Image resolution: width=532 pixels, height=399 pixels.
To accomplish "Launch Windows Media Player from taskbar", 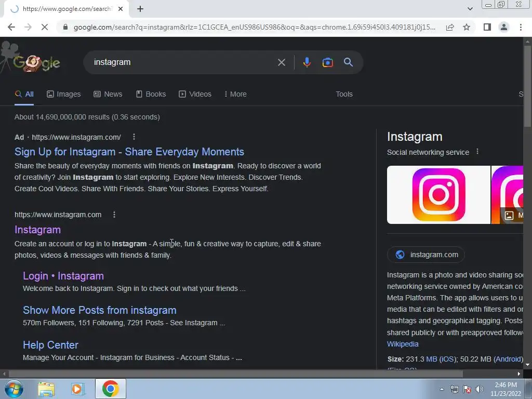I will (77, 389).
